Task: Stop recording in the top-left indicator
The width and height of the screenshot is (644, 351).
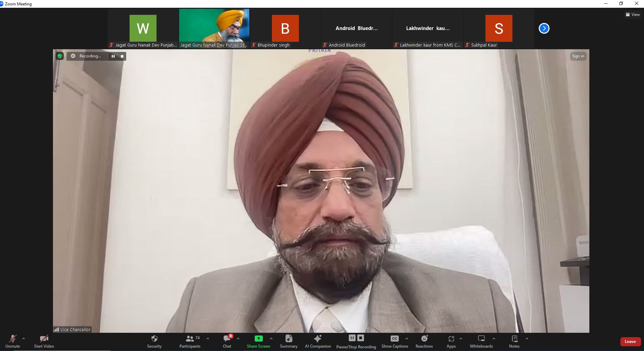Action: pos(122,56)
